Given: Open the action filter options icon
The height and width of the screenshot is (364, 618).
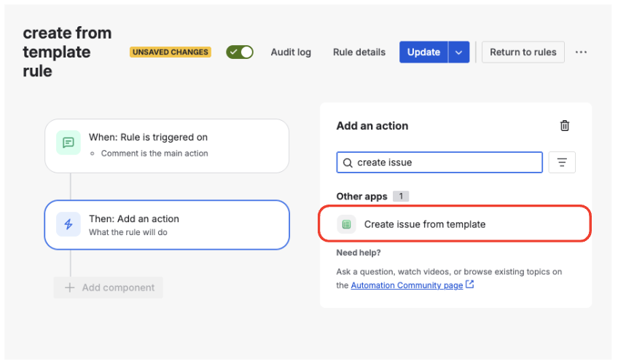Looking at the screenshot, I should (x=561, y=162).
